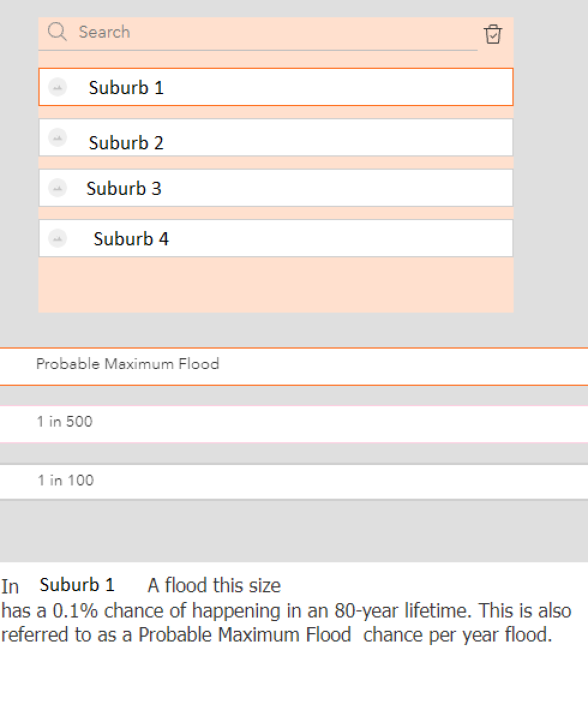
Task: Click the round placeholder icon beside Suburb 4
Action: point(58,238)
